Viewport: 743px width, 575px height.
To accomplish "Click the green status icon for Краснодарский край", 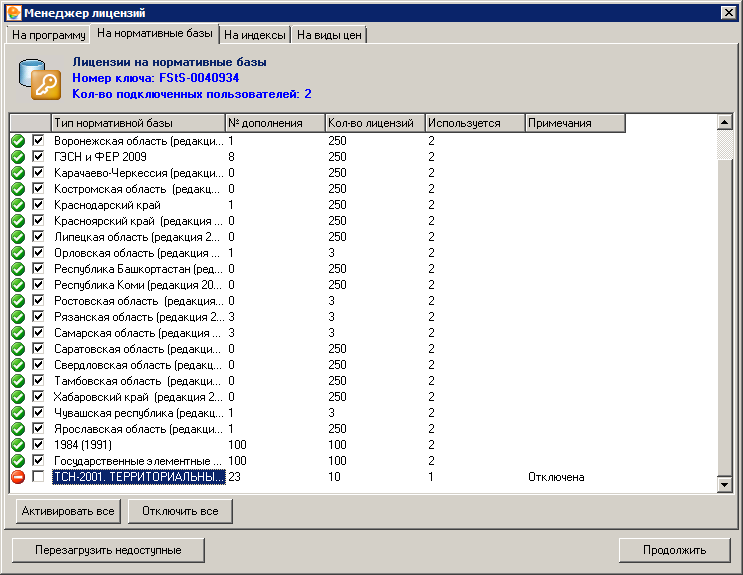I will coord(18,205).
